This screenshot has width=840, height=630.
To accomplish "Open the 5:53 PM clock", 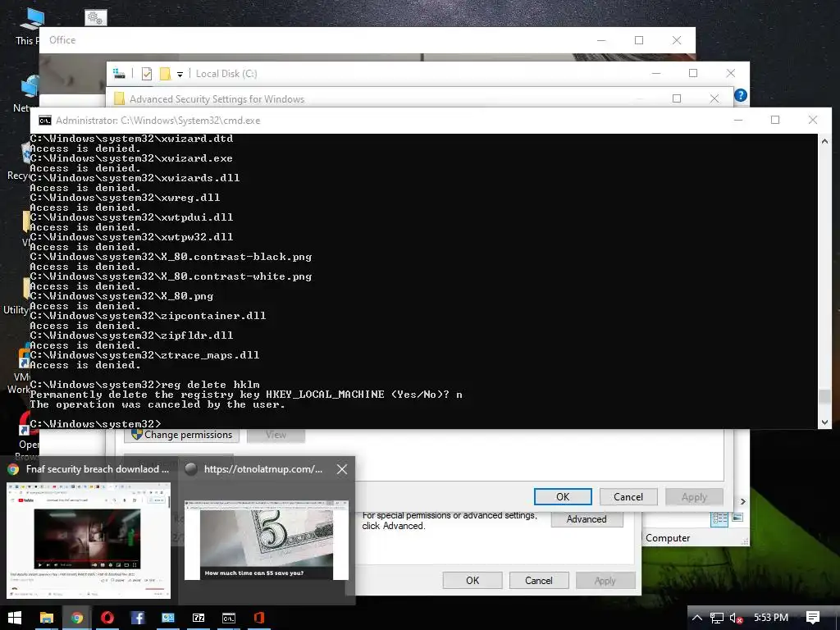I will click(771, 617).
